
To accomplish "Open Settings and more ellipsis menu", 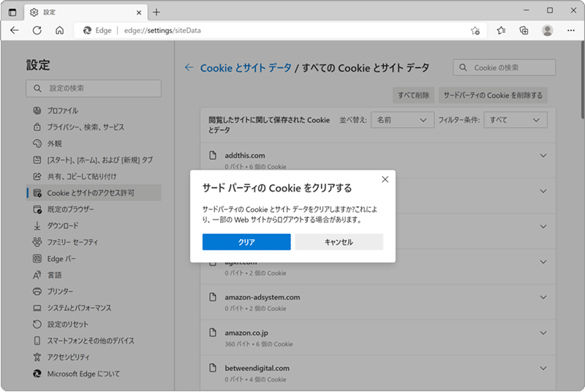I will [571, 31].
